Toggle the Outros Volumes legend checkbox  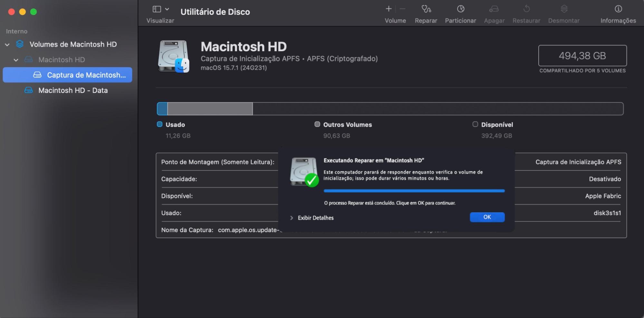click(x=317, y=124)
